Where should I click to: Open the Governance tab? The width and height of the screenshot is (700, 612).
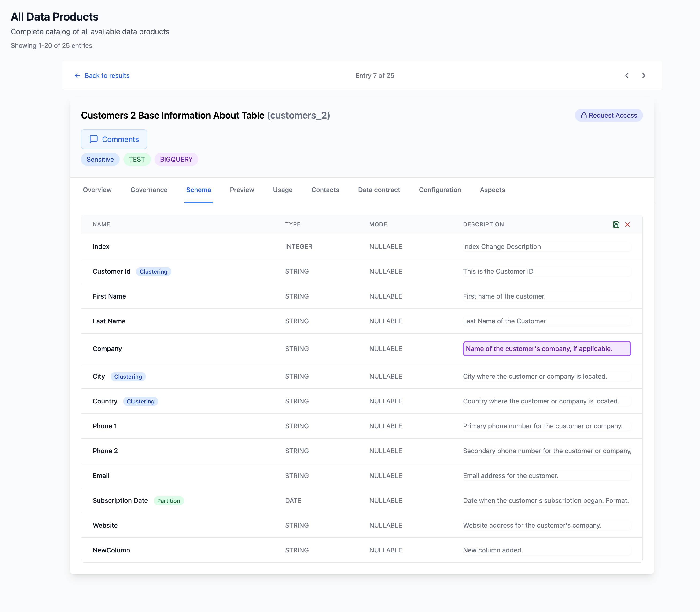click(x=149, y=190)
